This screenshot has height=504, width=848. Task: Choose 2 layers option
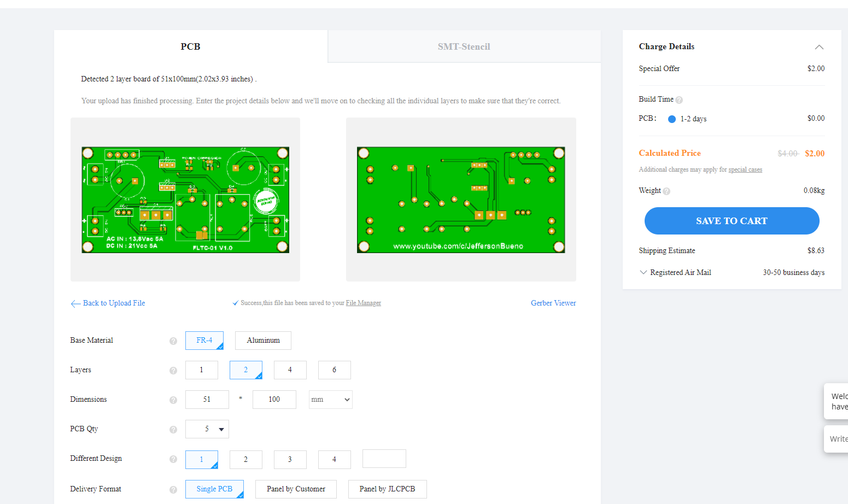[x=246, y=370]
